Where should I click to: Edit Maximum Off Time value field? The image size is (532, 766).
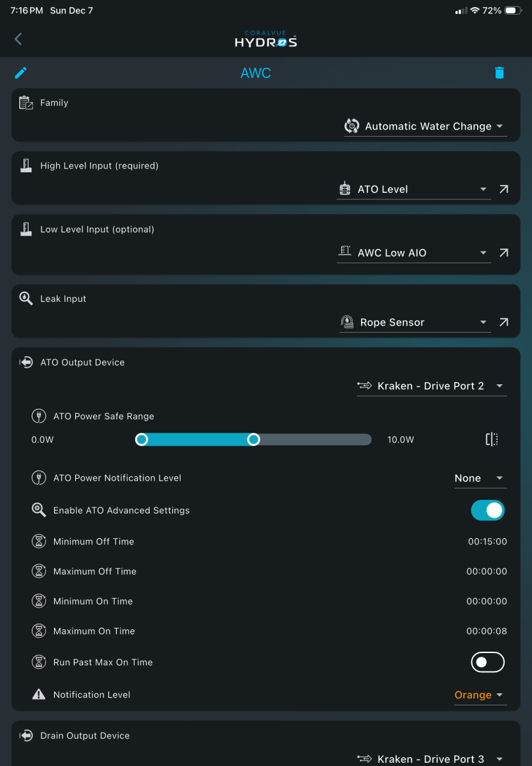coord(487,571)
